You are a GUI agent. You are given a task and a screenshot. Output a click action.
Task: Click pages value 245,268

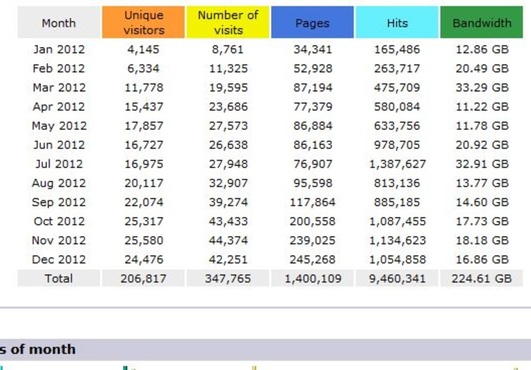click(x=312, y=260)
